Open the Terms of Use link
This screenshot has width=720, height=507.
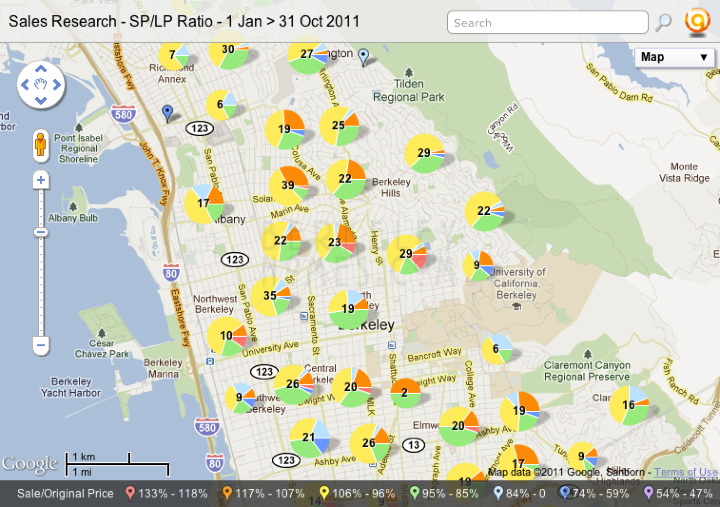click(x=686, y=472)
